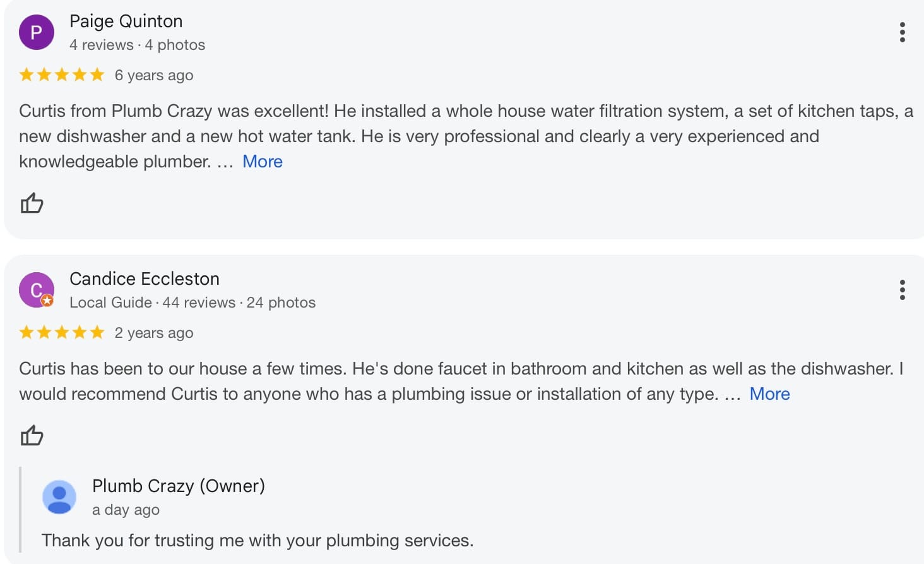924x564 pixels.
Task: Click the "6 years ago" timestamp
Action: 154,76
